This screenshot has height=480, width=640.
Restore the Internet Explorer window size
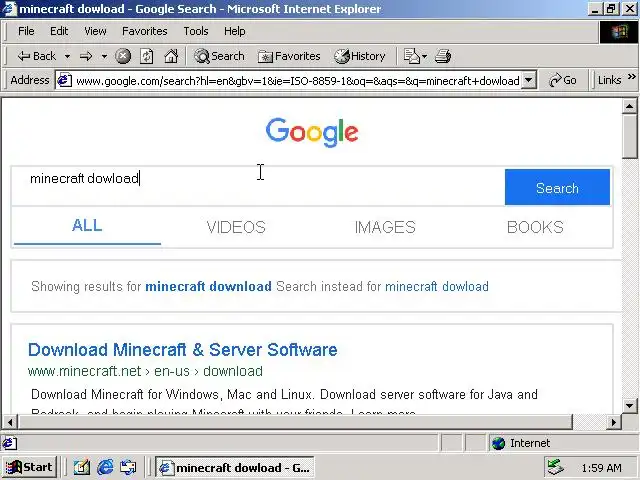pos(611,9)
